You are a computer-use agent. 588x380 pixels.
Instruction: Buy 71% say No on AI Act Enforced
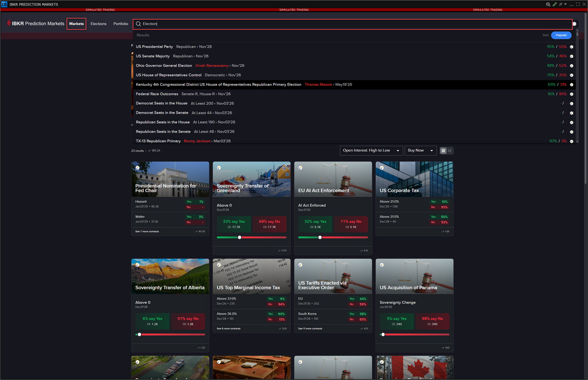pyautogui.click(x=351, y=224)
